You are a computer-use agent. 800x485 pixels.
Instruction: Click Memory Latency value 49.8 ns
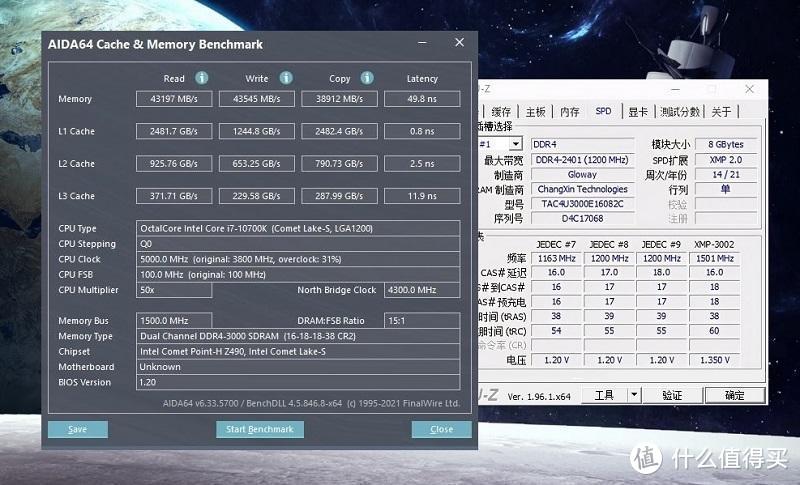(x=422, y=99)
